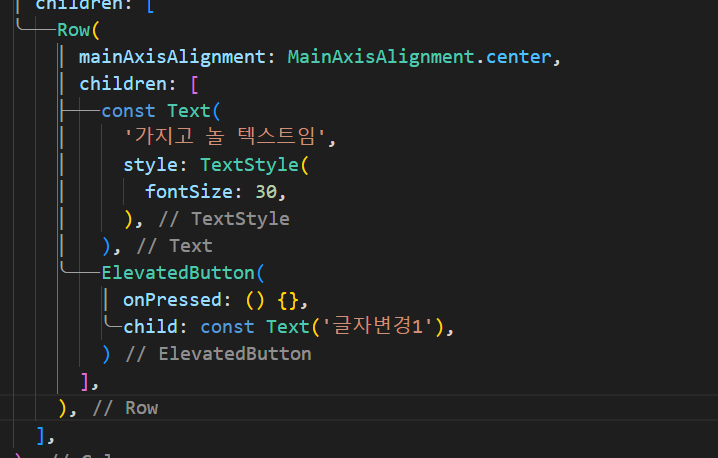The image size is (718, 458).
Task: Click the MainAxisAlignment class name in green
Action: pos(381,57)
